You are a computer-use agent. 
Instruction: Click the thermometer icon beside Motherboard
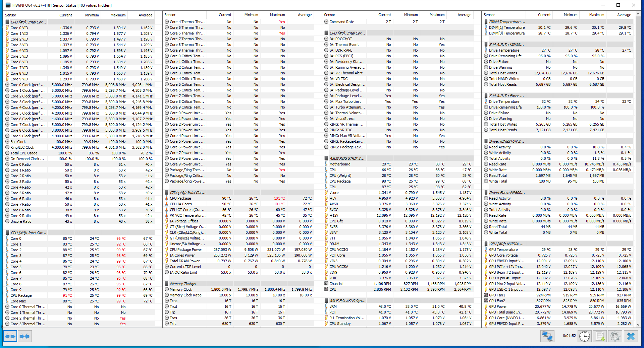tap(326, 164)
